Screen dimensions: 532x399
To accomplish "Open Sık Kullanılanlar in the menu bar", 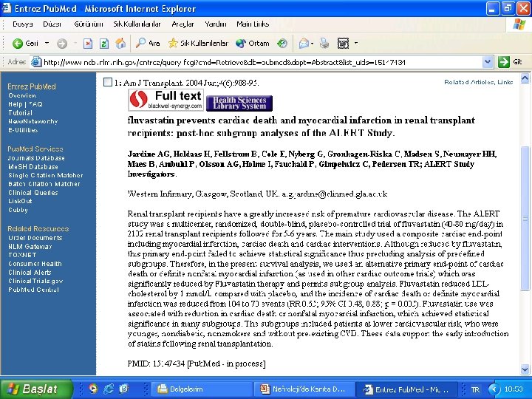I will (x=137, y=24).
